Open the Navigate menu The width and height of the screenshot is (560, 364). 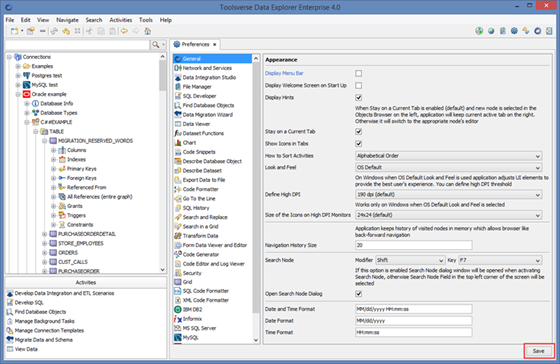67,20
